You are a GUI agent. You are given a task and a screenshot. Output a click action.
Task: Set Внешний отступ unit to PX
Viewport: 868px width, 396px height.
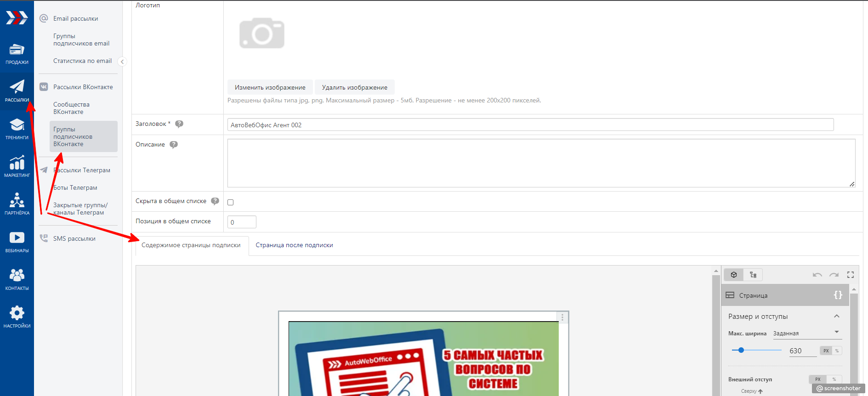coord(817,379)
